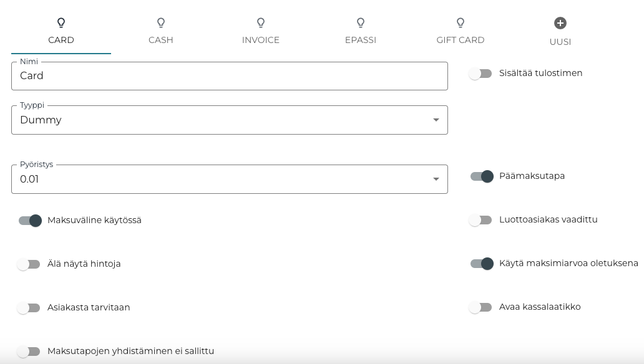Toggle Älä näytä hintoja on

point(29,264)
